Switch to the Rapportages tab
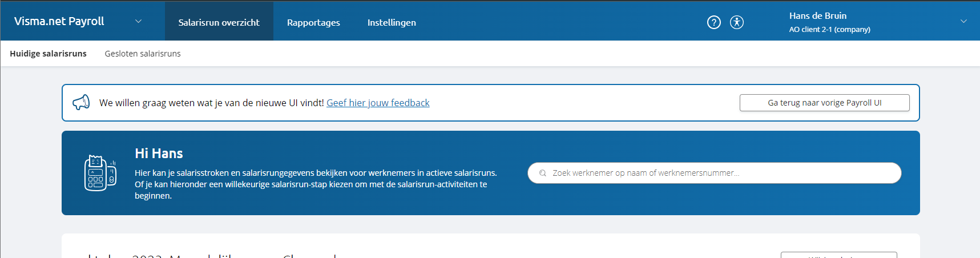980x258 pixels. tap(313, 22)
